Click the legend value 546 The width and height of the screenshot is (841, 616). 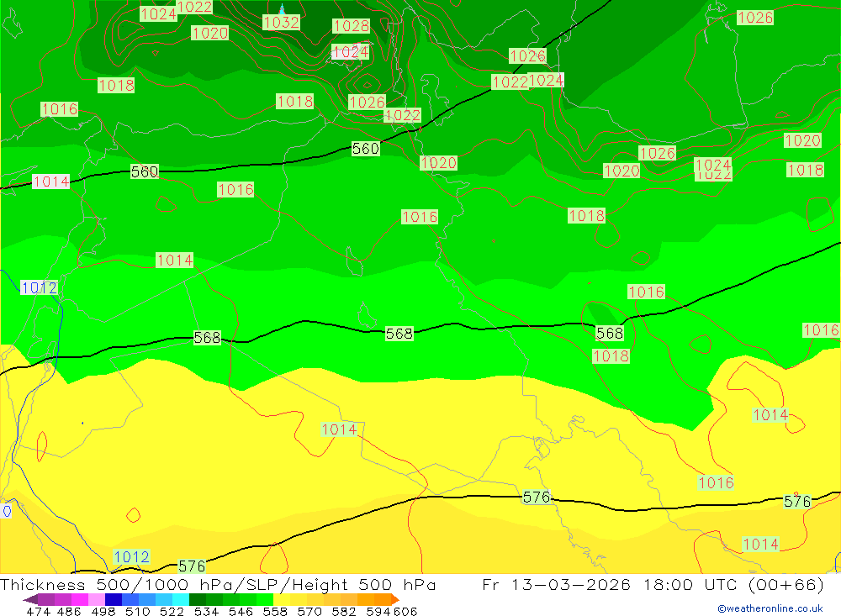(241, 611)
